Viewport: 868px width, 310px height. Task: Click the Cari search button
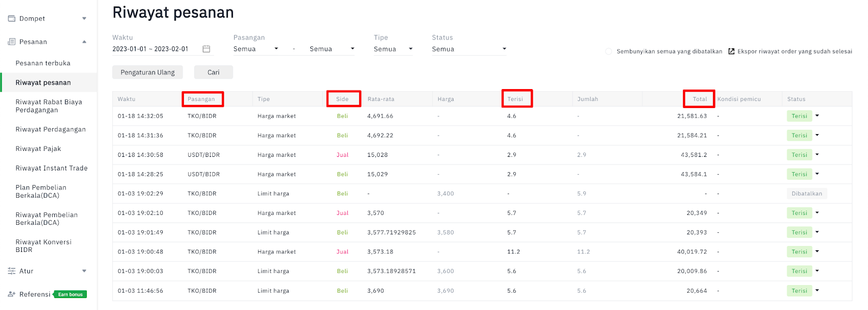214,72
